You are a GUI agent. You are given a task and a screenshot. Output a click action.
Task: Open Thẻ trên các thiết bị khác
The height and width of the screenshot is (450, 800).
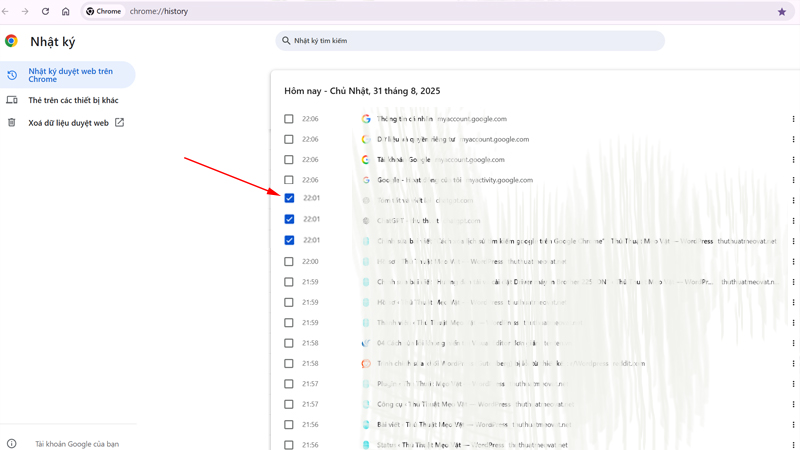[x=73, y=100]
